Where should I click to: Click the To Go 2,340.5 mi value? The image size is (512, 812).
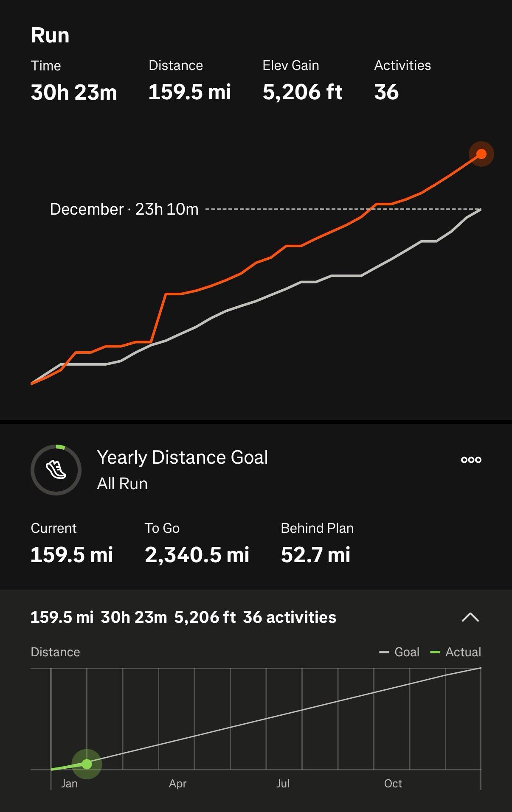click(197, 554)
